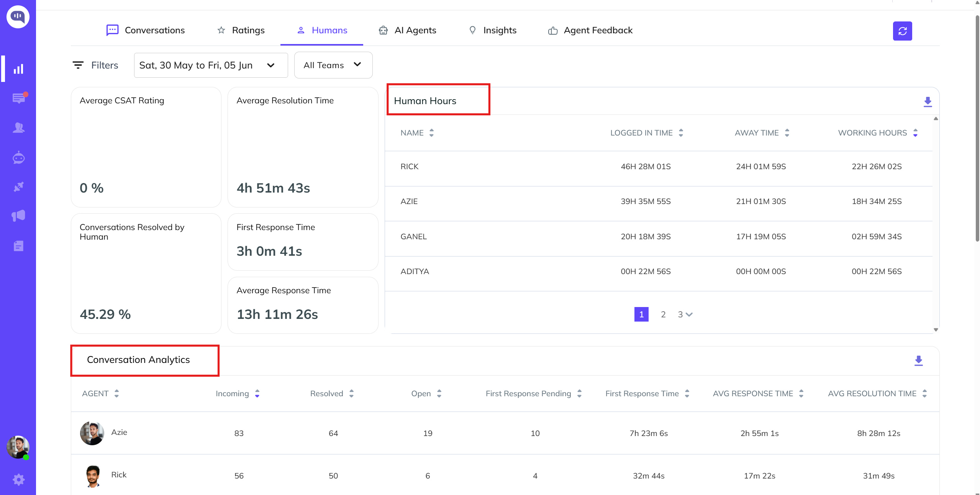Viewport: 980px width, 495px height.
Task: Click the Average Response Time value 13h 11m 26s
Action: (x=277, y=314)
